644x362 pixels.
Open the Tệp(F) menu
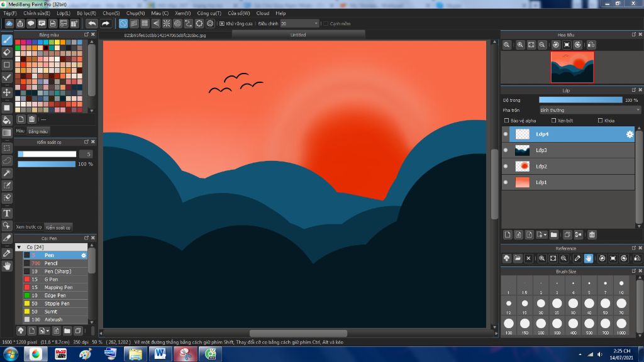[x=10, y=13]
